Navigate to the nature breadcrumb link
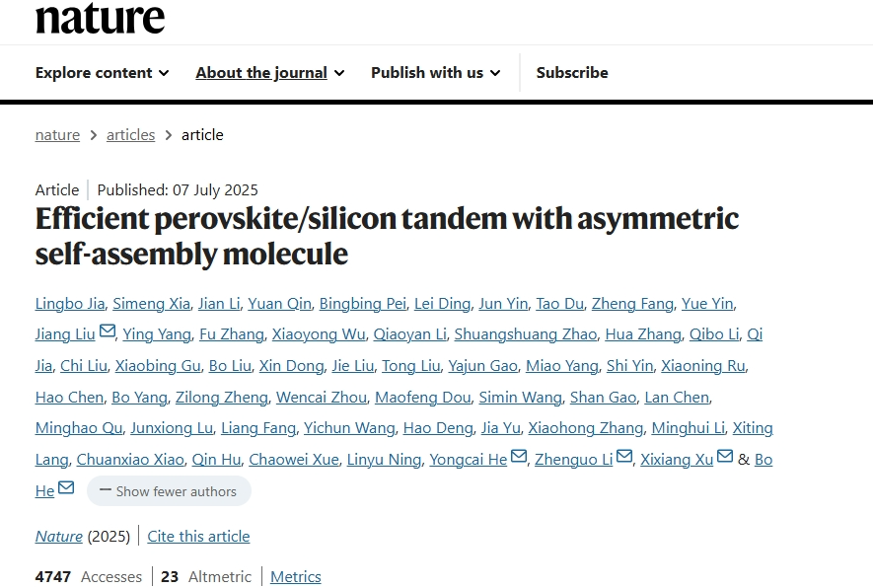The image size is (873, 588). (x=57, y=135)
